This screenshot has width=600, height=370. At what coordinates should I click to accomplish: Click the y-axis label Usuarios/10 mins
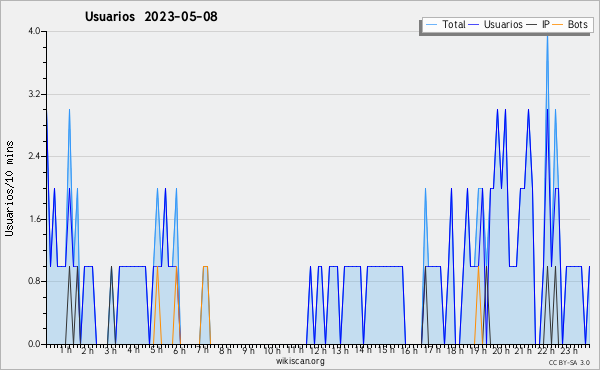[9, 189]
